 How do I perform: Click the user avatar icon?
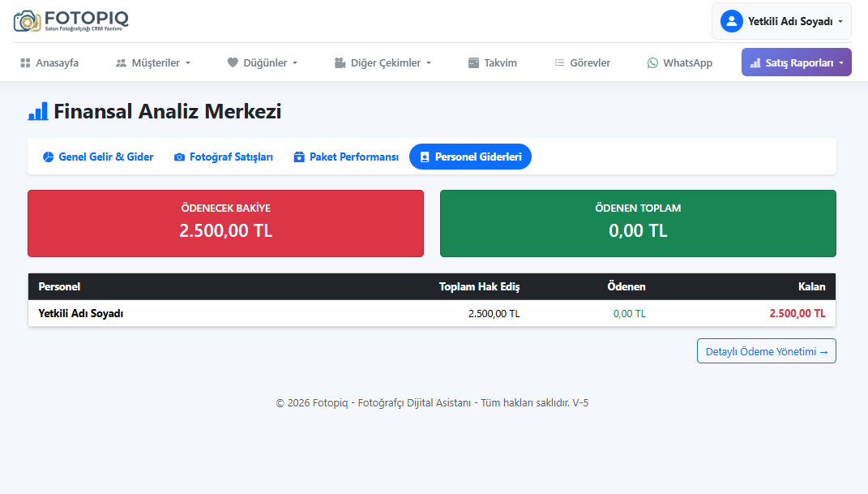pos(732,21)
